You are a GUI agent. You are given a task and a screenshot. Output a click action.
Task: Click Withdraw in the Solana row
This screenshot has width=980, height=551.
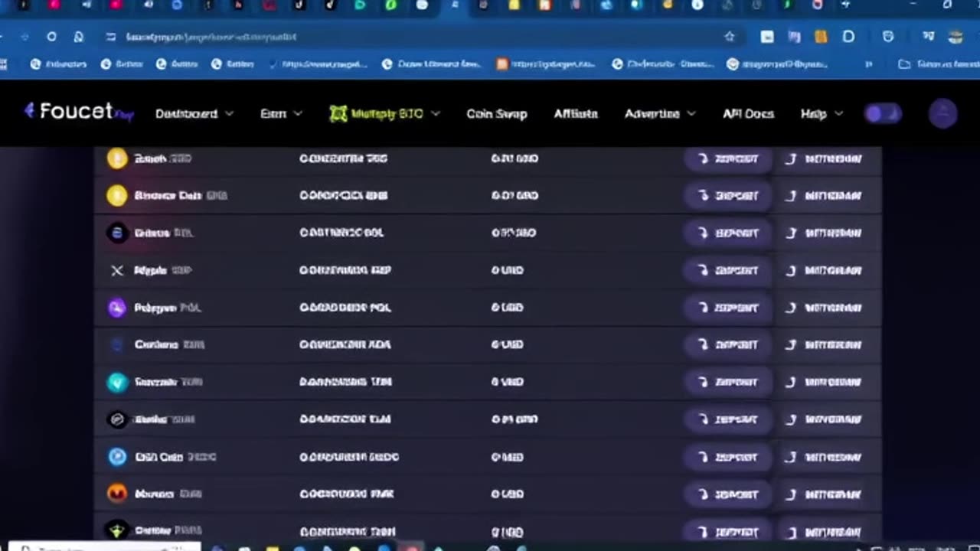[x=824, y=233]
